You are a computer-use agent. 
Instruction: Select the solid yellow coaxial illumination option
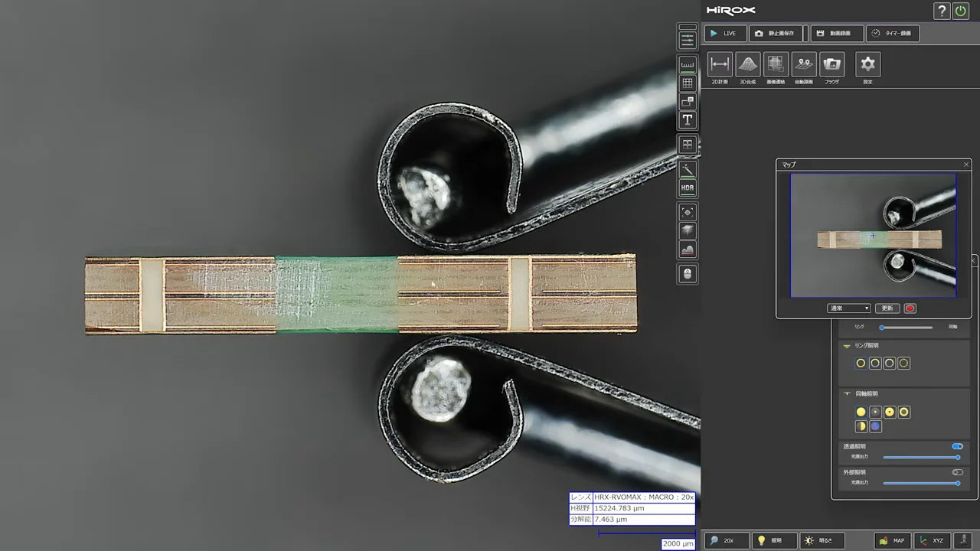point(861,412)
